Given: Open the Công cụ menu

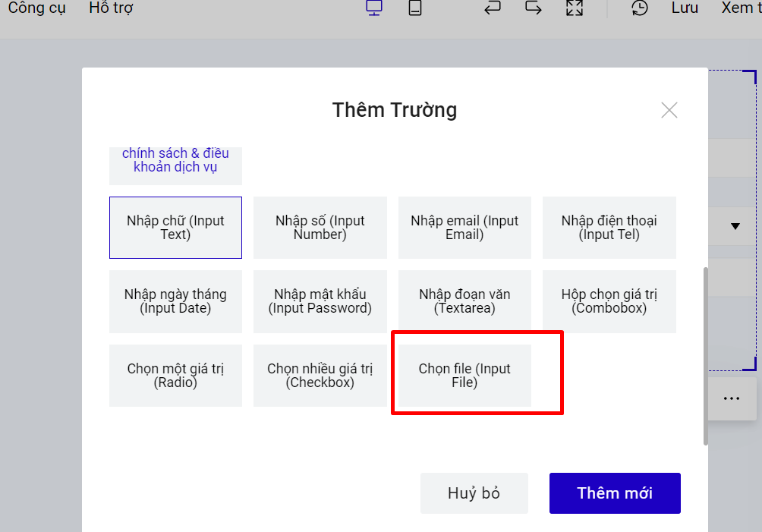Looking at the screenshot, I should click(36, 8).
